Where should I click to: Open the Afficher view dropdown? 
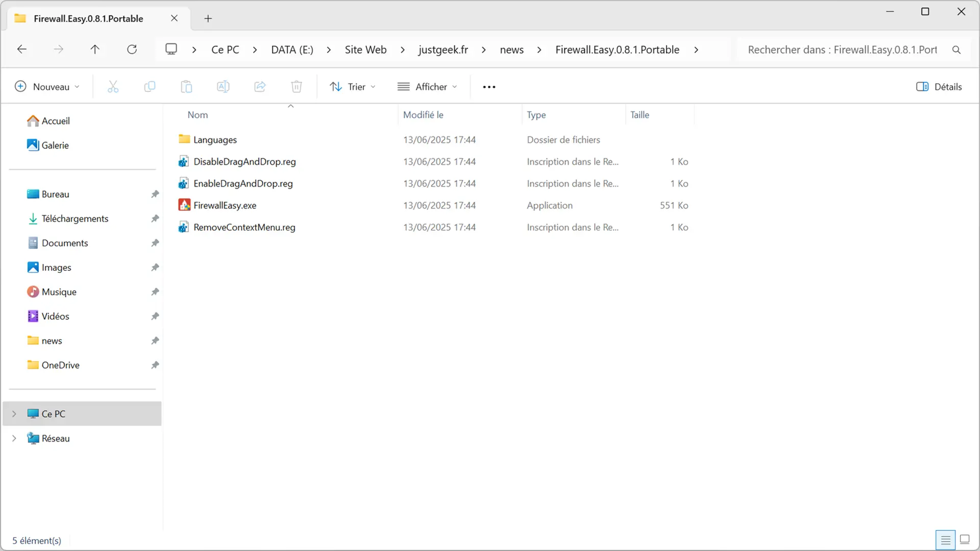[x=427, y=87]
